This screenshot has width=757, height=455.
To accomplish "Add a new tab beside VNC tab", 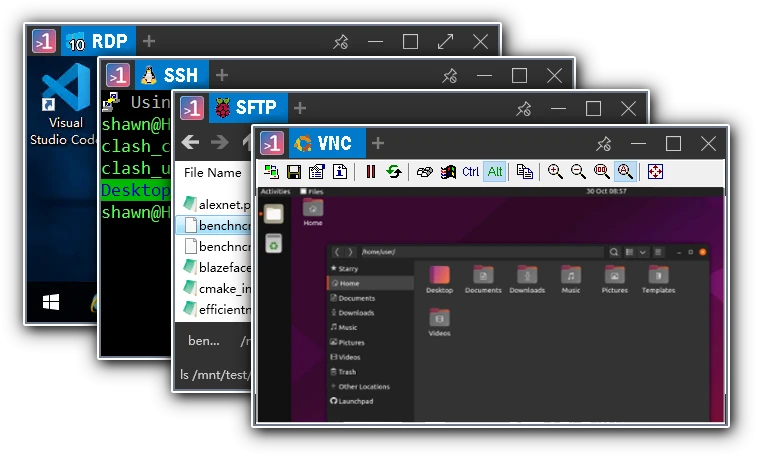I will pos(378,143).
